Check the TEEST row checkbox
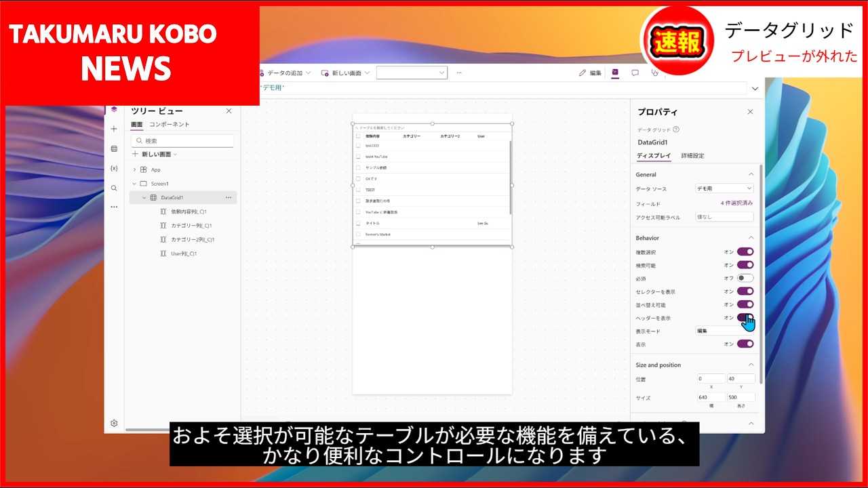Viewport: 868px width, 488px height. coord(358,190)
